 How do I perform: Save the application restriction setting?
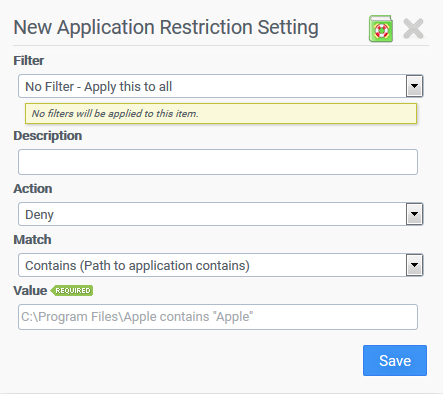click(x=395, y=360)
